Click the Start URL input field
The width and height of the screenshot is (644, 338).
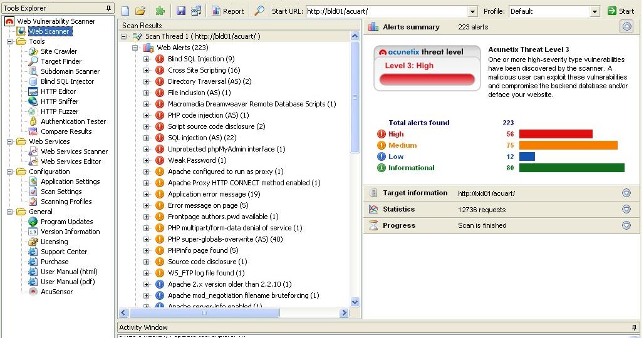point(387,11)
